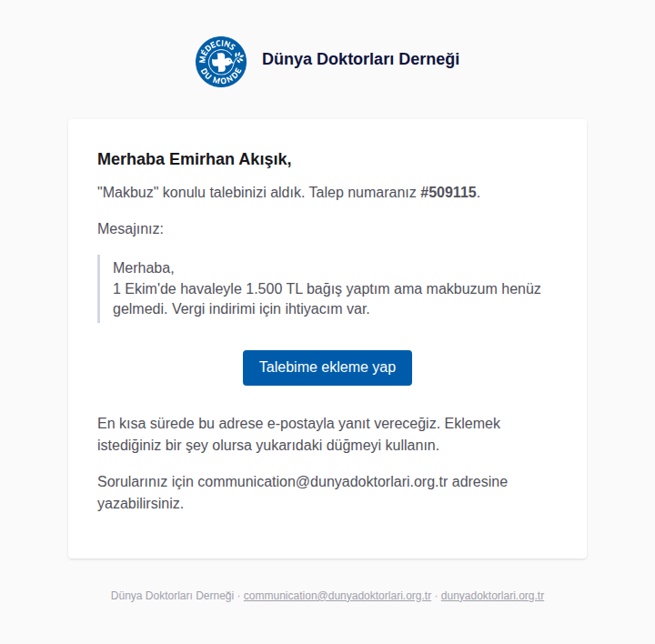Click the quoted 'Merhaba,' line
Viewport: 655px width, 644px height.
(144, 267)
